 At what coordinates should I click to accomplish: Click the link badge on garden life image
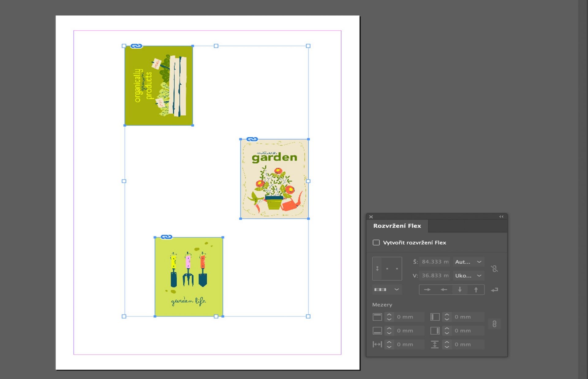166,237
